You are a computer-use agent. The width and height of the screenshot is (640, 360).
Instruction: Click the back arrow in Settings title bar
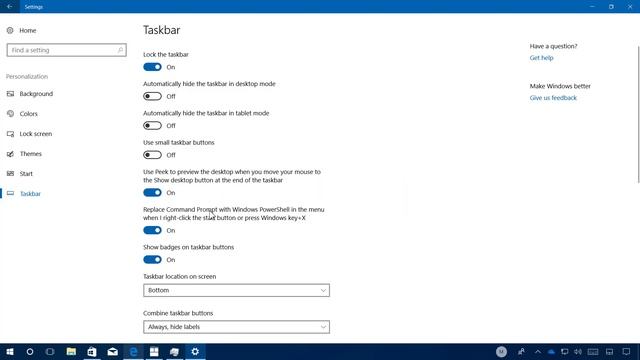click(x=9, y=7)
